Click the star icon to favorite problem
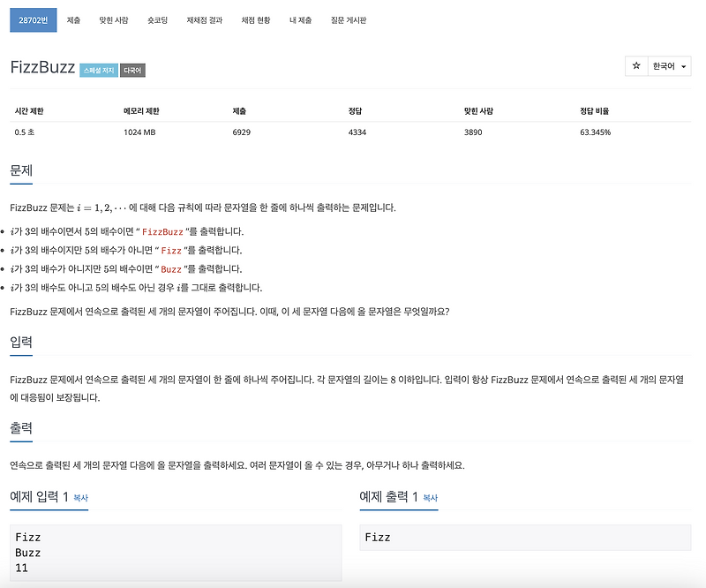Screen dimensions: 706x588 coord(635,66)
